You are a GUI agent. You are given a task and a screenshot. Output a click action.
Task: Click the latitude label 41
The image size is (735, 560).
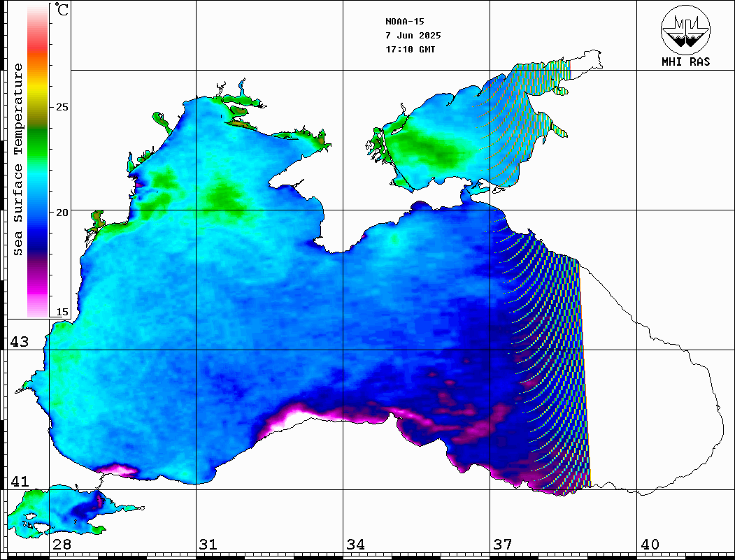19,482
